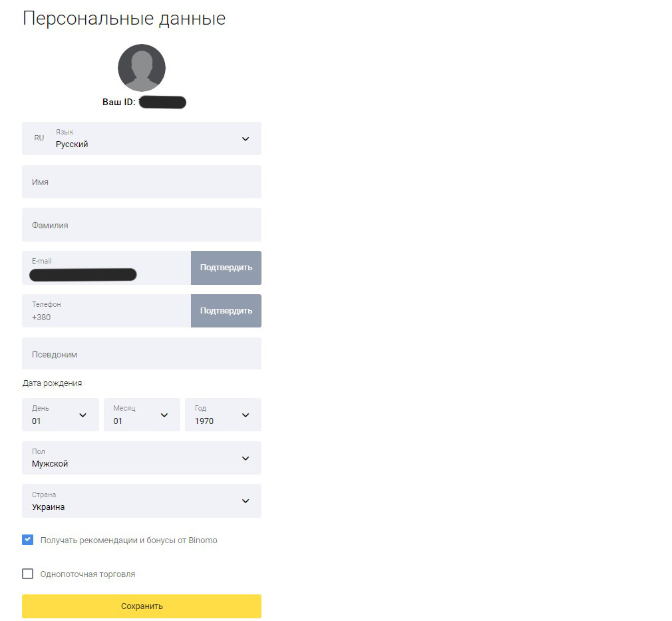This screenshot has height=621, width=672.
Task: Click the RU language code icon
Action: tap(39, 138)
